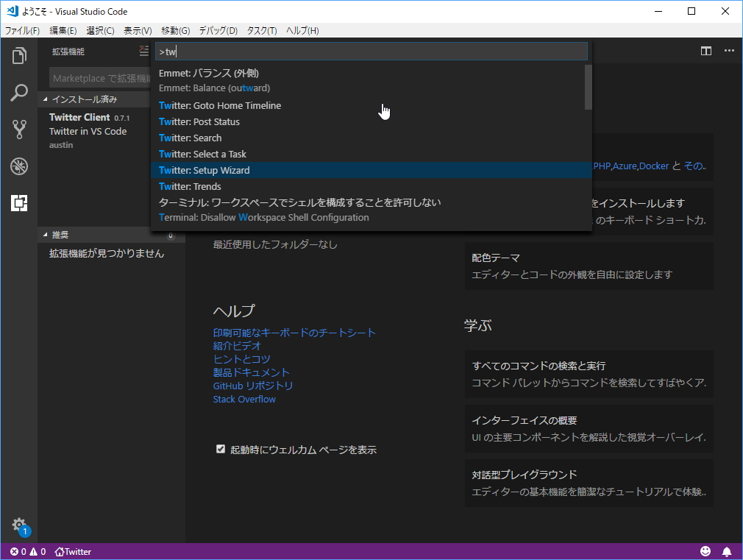Click the feedback smiley icon
Screen dimensions: 743x560
point(705,550)
